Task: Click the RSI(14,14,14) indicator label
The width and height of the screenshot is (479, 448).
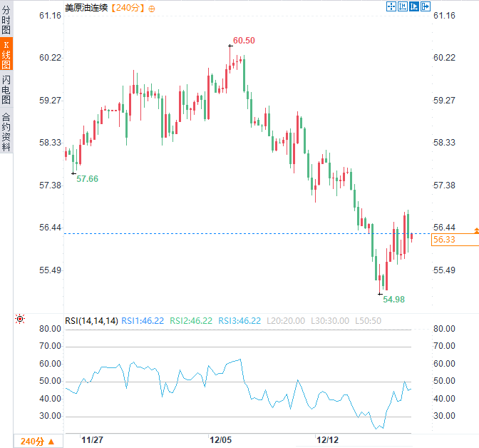Action: tap(91, 321)
